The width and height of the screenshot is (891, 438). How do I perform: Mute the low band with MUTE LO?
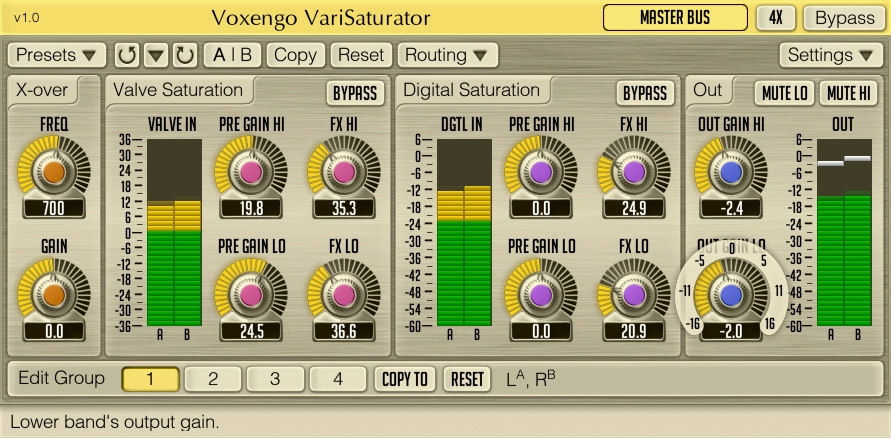click(x=785, y=94)
